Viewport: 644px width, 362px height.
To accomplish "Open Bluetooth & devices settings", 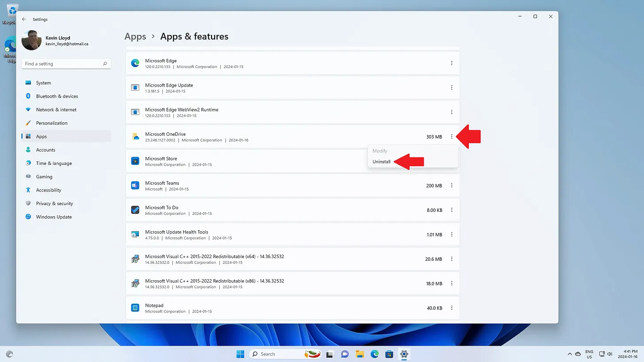I will tap(66, 96).
